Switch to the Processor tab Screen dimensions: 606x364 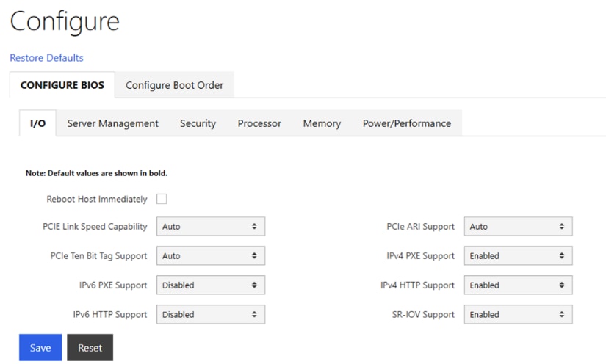[x=259, y=123]
